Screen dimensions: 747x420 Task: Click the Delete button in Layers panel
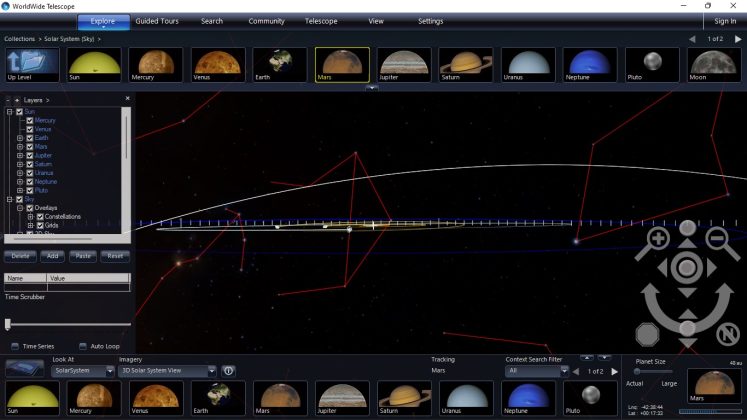tap(20, 256)
